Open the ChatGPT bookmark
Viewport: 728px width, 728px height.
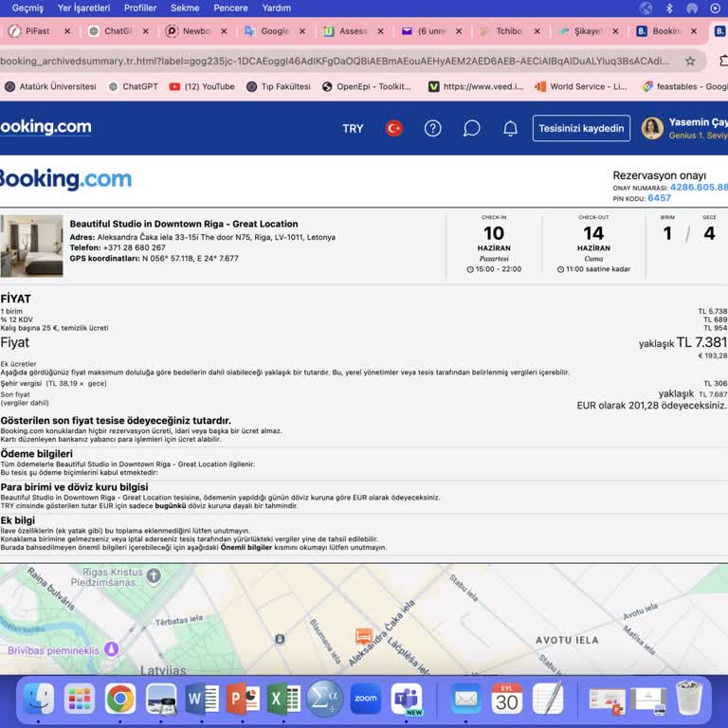[134, 86]
